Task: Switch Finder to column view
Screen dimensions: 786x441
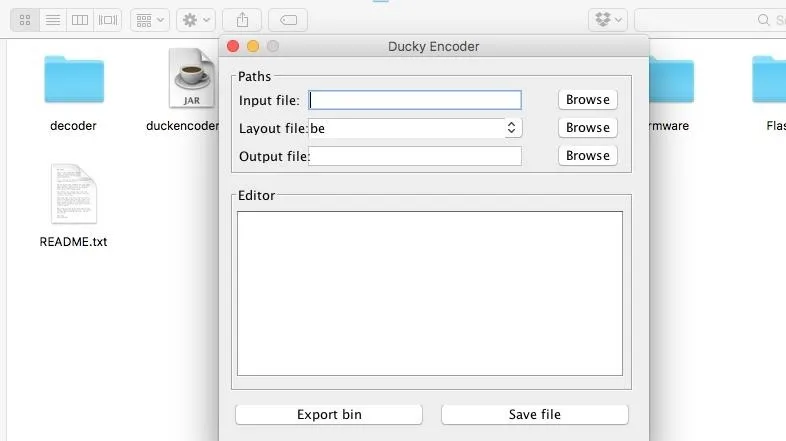Action: tap(80, 19)
